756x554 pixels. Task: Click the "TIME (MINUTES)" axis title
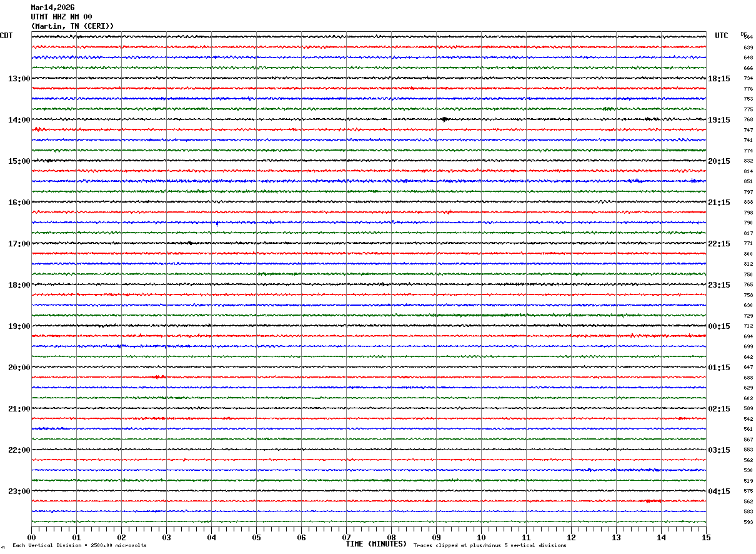(x=376, y=544)
